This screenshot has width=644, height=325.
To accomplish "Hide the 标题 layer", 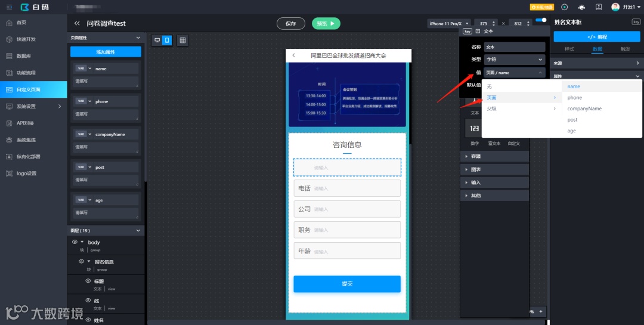I will 88,281.
